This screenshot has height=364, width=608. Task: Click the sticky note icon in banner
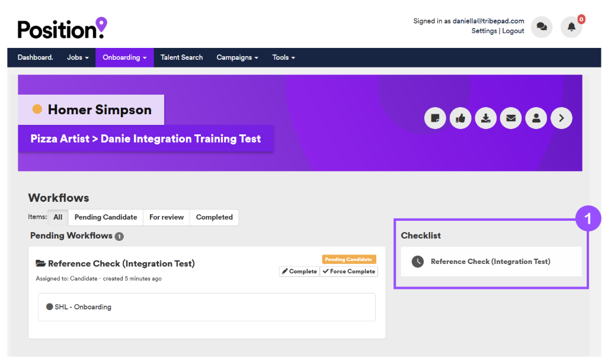point(435,118)
